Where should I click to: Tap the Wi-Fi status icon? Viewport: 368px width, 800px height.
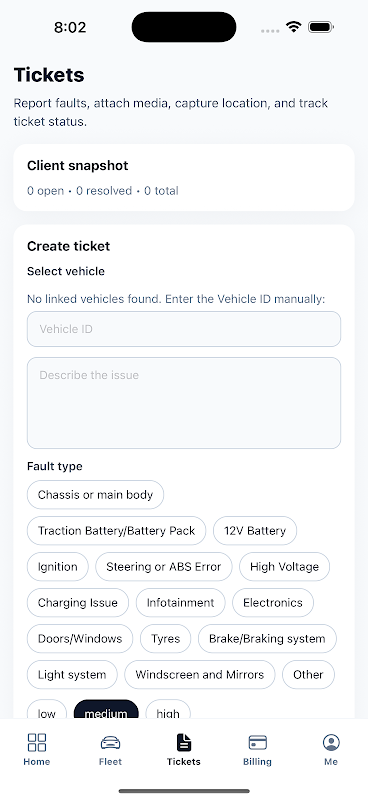point(293,27)
